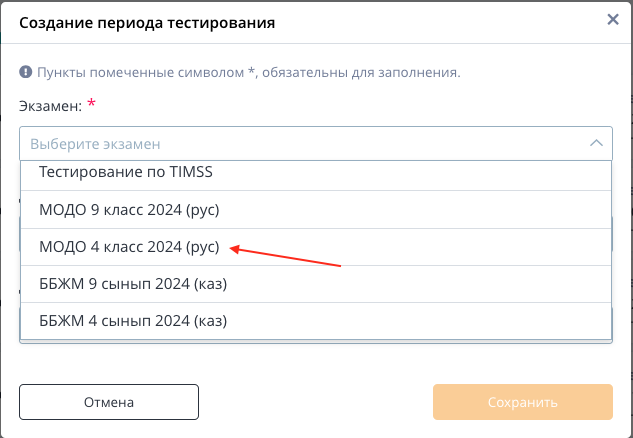Pick 'МОДО 4 класс 2024 (рус)' exam
The height and width of the screenshot is (438, 633).
(x=316, y=247)
